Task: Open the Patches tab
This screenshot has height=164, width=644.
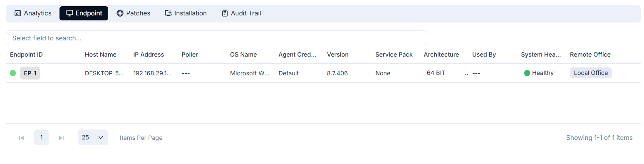Action: pos(133,13)
